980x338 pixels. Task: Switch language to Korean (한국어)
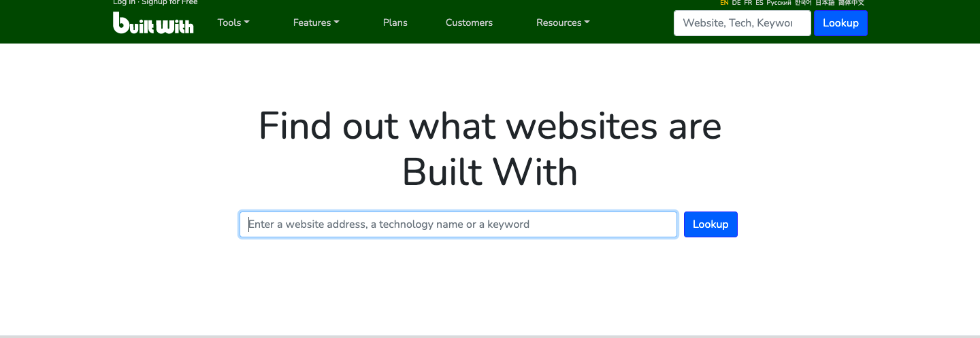point(803,3)
